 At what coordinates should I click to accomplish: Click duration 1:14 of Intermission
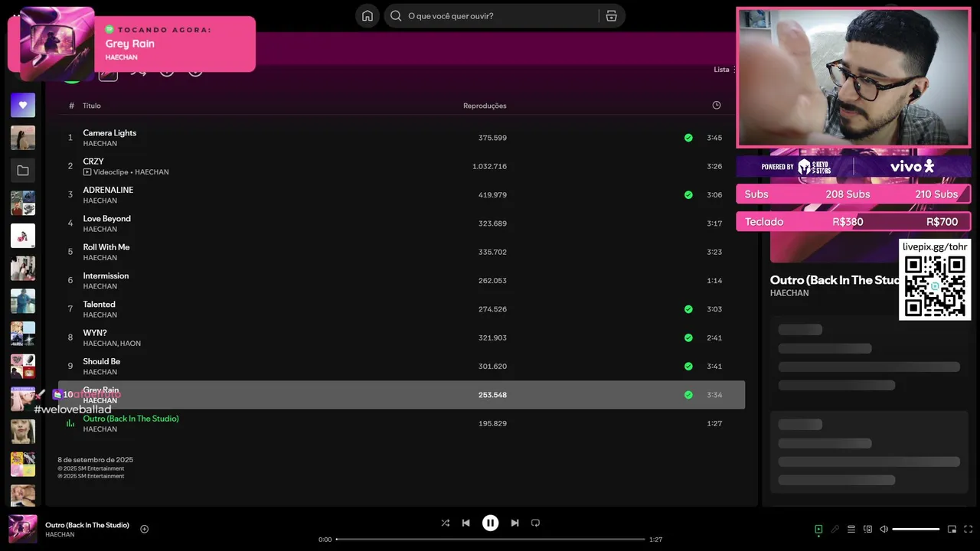pos(714,281)
